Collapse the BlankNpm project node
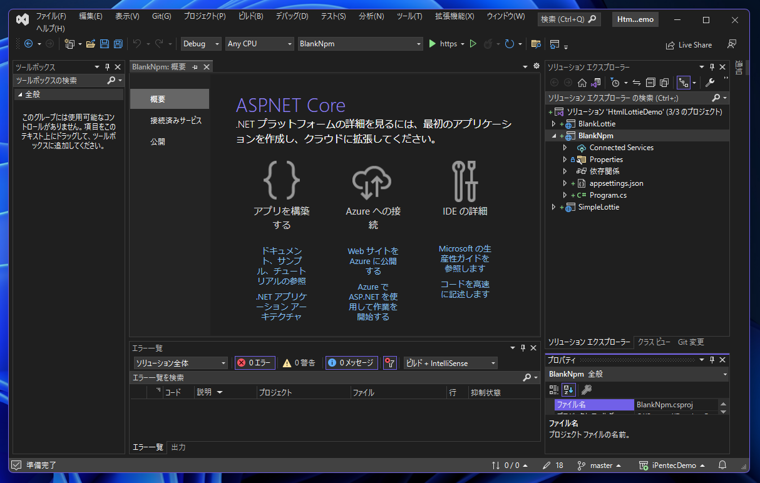Screen dimensions: 760x483 pyautogui.click(x=554, y=136)
